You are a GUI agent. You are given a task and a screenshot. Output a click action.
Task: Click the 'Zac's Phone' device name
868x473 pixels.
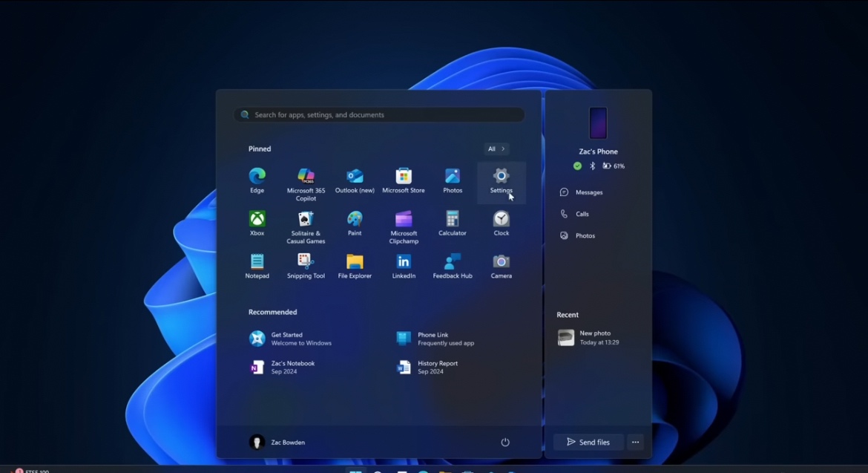[599, 151]
